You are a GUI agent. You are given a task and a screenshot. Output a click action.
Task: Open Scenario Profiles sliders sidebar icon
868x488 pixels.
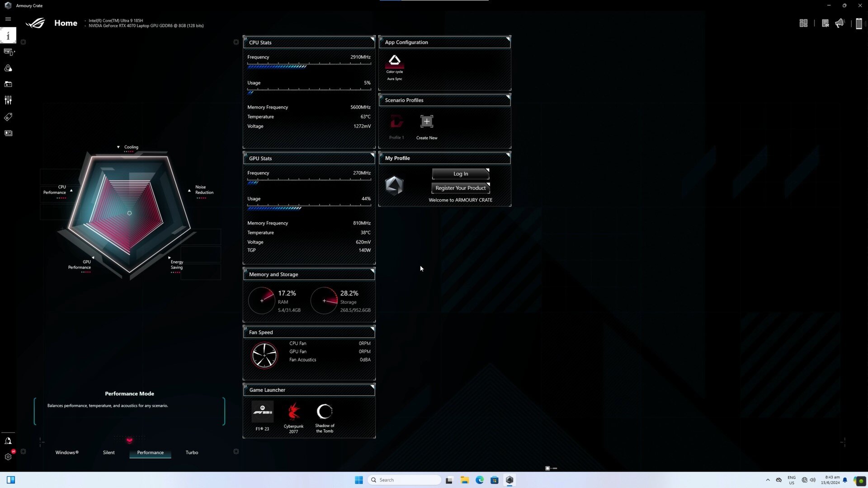(8, 100)
